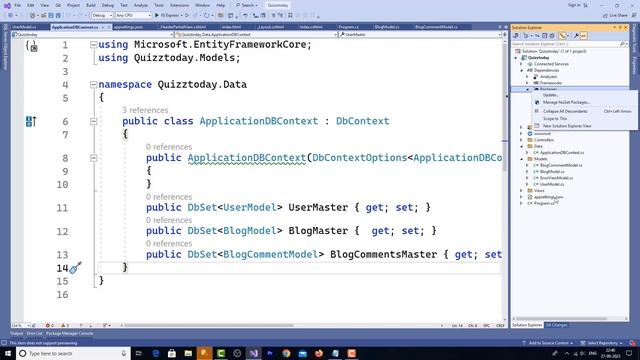
Task: Switch to the UserModel.cs tab
Action: tap(24, 27)
